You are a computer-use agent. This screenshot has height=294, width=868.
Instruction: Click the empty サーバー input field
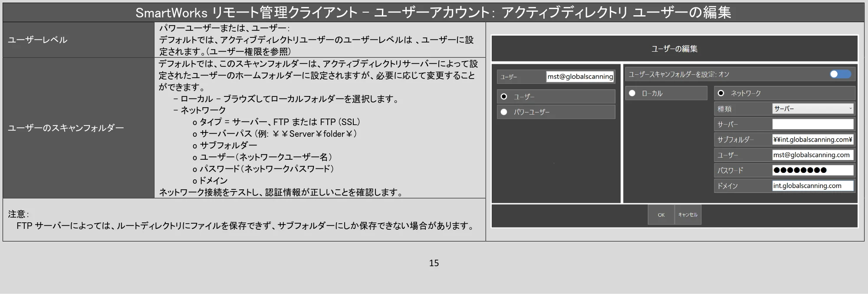click(x=813, y=124)
